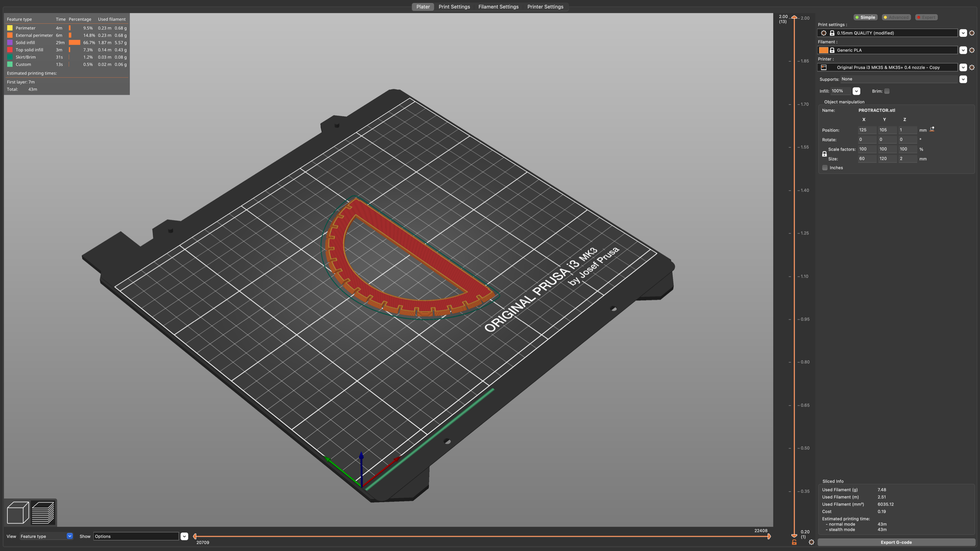Click Position X field
This screenshot has height=551, width=980.
(x=867, y=130)
